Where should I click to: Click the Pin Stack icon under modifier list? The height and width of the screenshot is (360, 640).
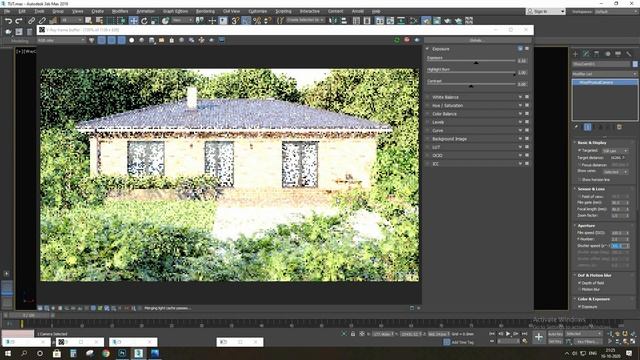[x=576, y=127]
